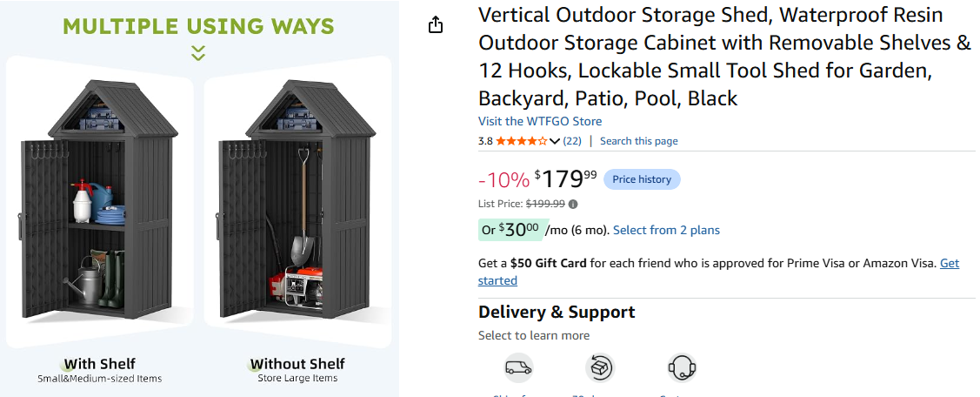The image size is (980, 397).
Task: Open the delivery truck icon
Action: [519, 368]
